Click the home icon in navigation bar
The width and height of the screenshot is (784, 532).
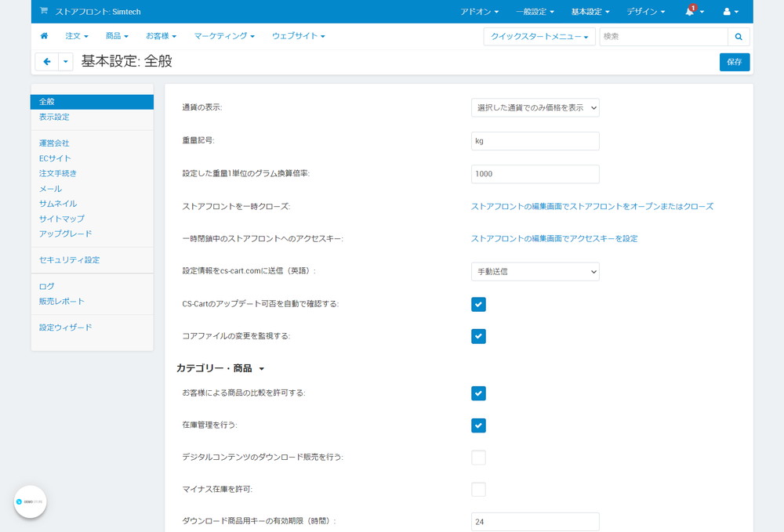44,36
